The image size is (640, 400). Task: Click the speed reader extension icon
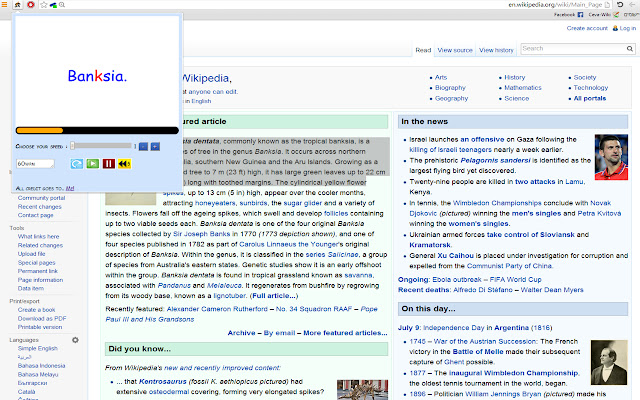tap(18, 4)
